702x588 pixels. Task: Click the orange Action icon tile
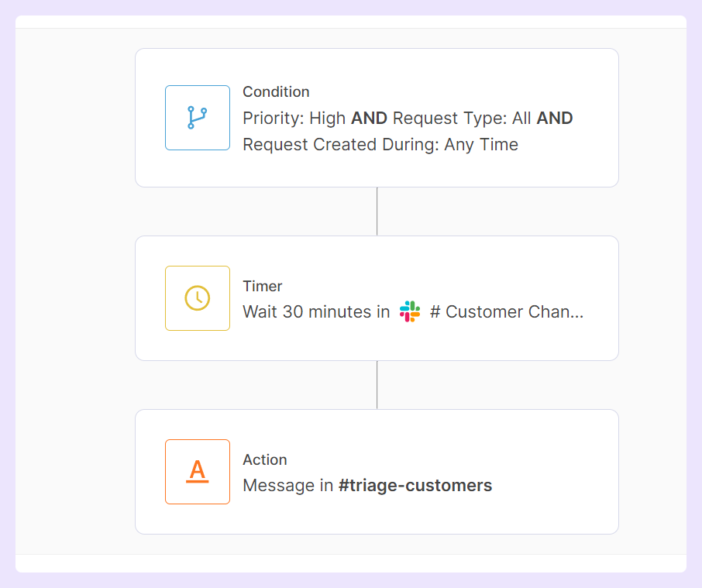198,472
